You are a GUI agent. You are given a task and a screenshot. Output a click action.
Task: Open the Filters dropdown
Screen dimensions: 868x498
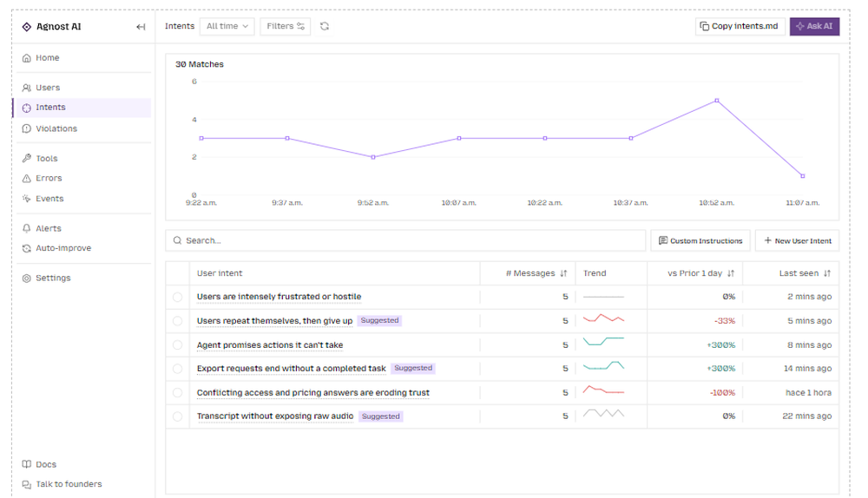click(x=285, y=26)
